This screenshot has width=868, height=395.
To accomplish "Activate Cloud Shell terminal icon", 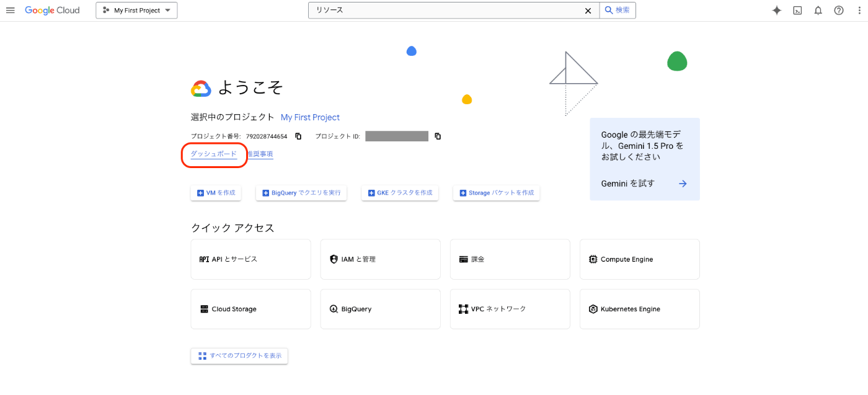I will pyautogui.click(x=798, y=11).
